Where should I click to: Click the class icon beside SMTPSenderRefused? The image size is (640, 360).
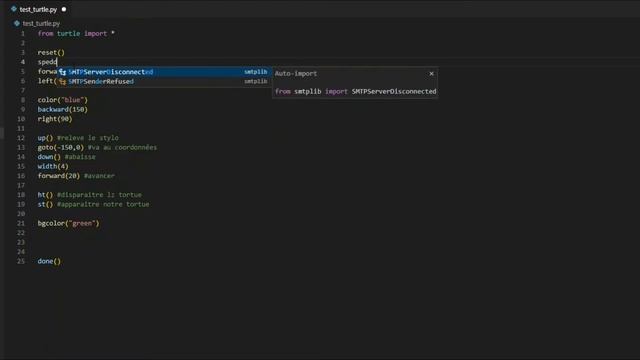[62, 81]
